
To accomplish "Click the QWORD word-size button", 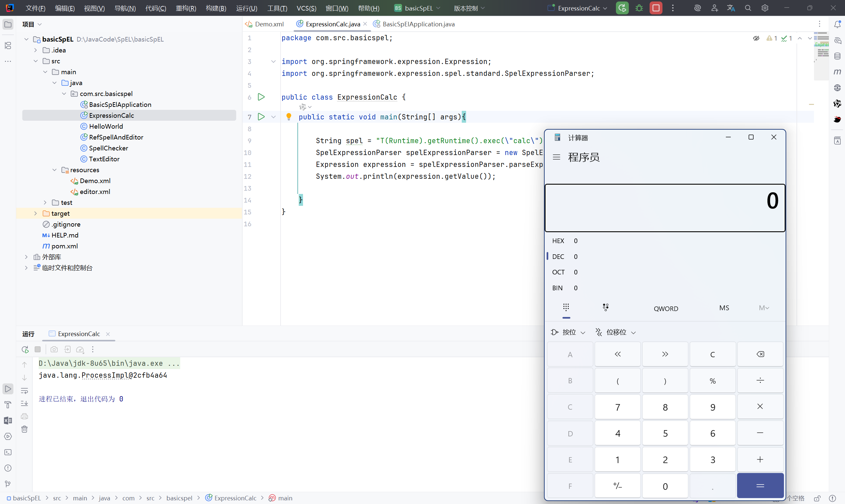I will coord(666,308).
